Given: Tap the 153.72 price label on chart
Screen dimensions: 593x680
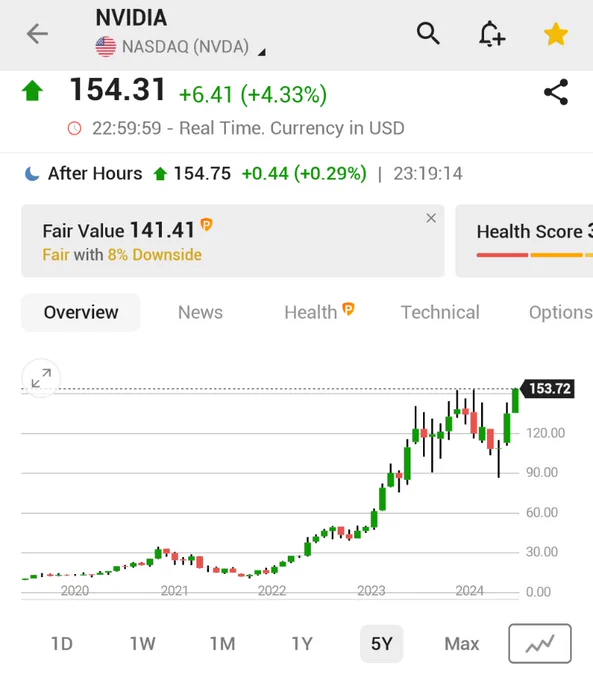Looking at the screenshot, I should coord(547,389).
